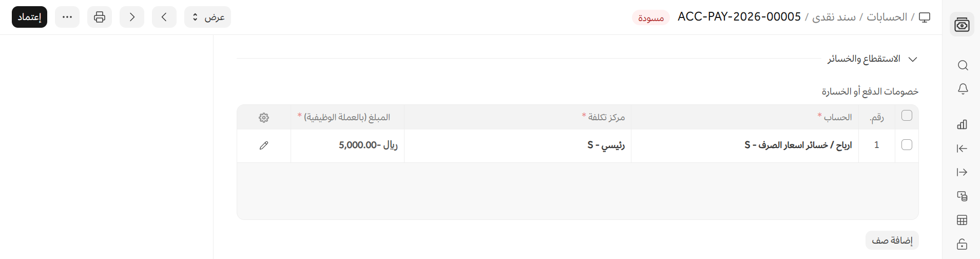980x259 pixels.
Task: Click the pencil edit icon on row 1
Action: tap(264, 145)
